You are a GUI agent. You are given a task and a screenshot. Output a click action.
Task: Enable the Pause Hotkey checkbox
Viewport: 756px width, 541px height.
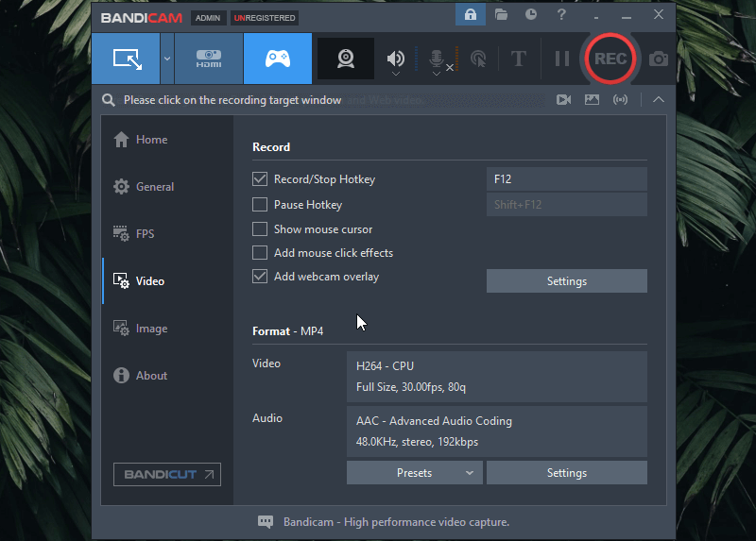(260, 205)
